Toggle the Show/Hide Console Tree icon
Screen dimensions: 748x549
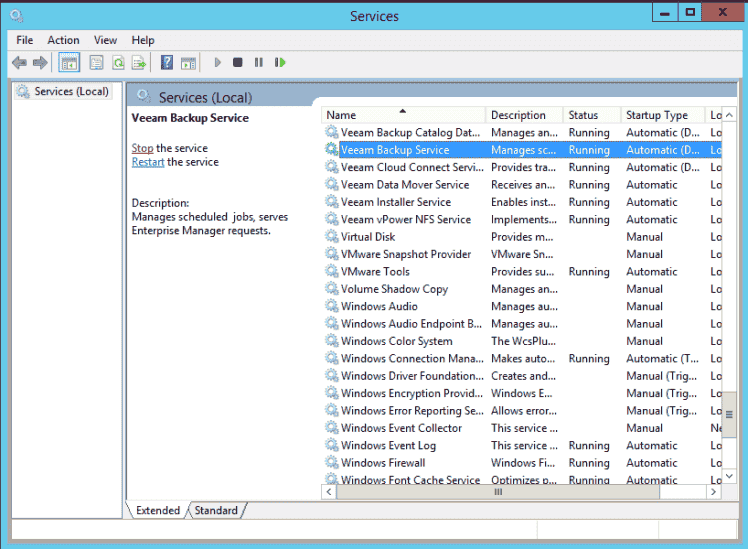69,62
